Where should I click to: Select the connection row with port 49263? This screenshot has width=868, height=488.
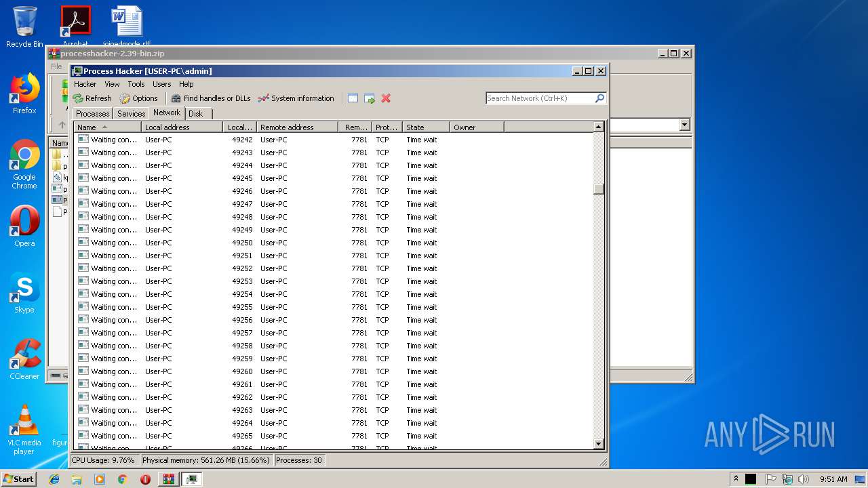[334, 410]
